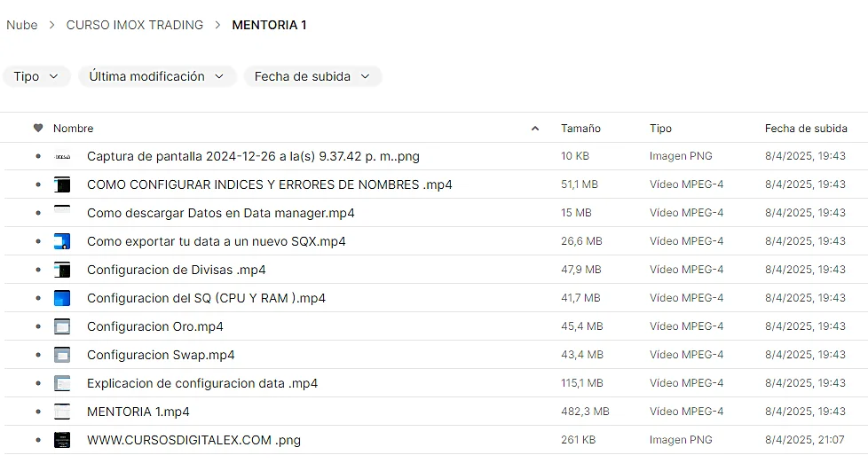Click blue icon of Configuracion del SQ video
The height and width of the screenshot is (463, 868).
[x=62, y=298]
